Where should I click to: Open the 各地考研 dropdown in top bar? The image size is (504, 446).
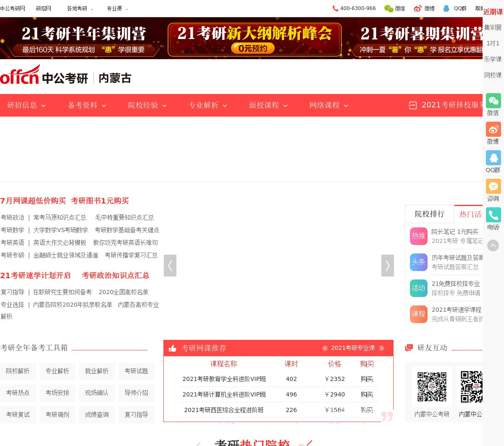coord(80,8)
